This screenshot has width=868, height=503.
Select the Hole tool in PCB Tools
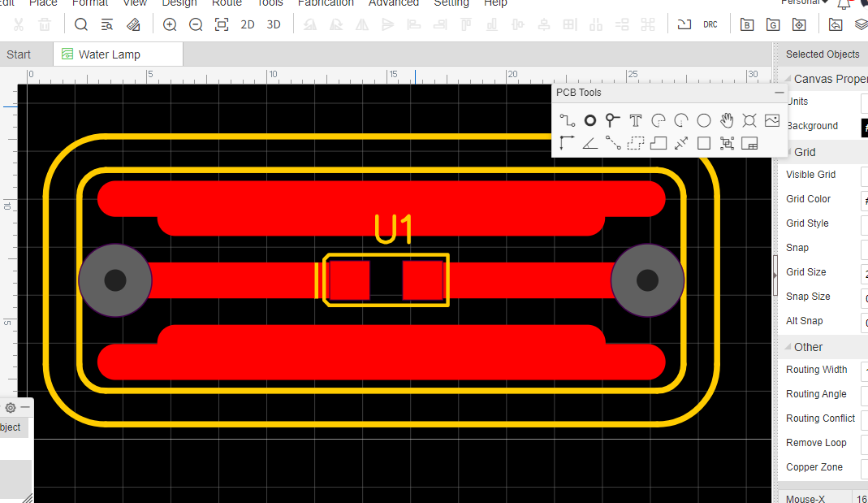[749, 120]
